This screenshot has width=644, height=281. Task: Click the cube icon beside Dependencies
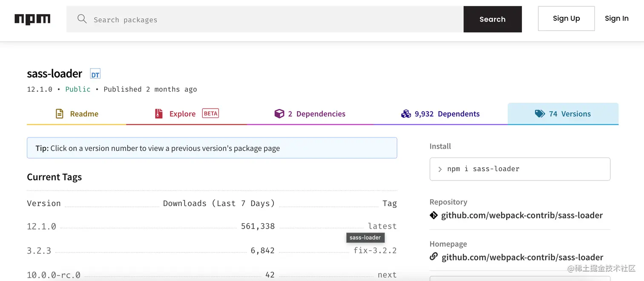(x=279, y=114)
